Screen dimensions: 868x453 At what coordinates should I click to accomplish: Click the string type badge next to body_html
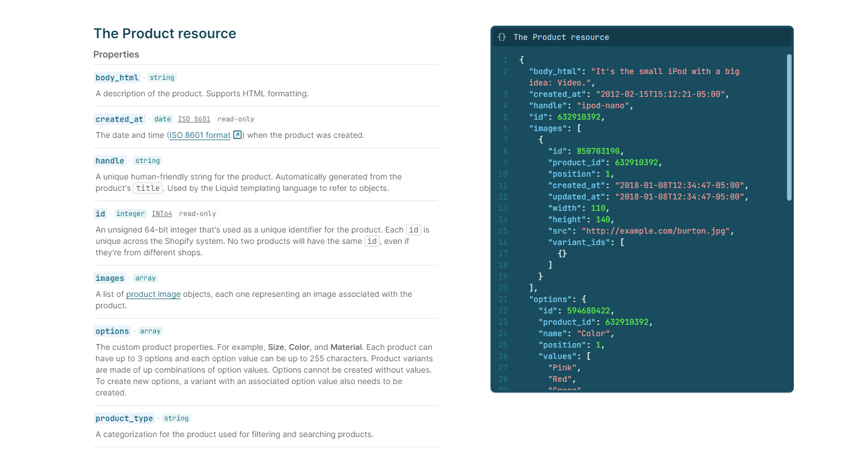[x=162, y=77]
